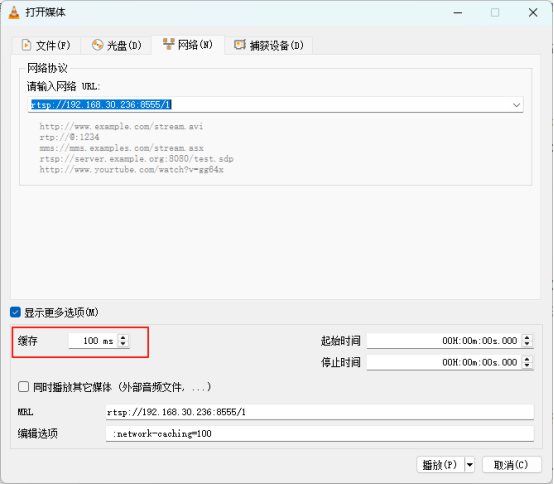This screenshot has width=554, height=484.
Task: Click the VLC cone icon in title bar
Action: [x=14, y=13]
